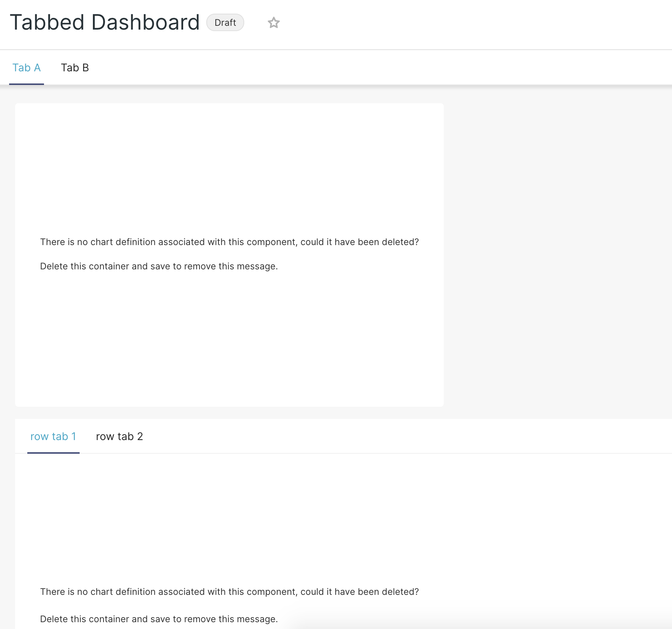Click the active underline beneath Tab A
672x629 pixels.
pos(27,84)
